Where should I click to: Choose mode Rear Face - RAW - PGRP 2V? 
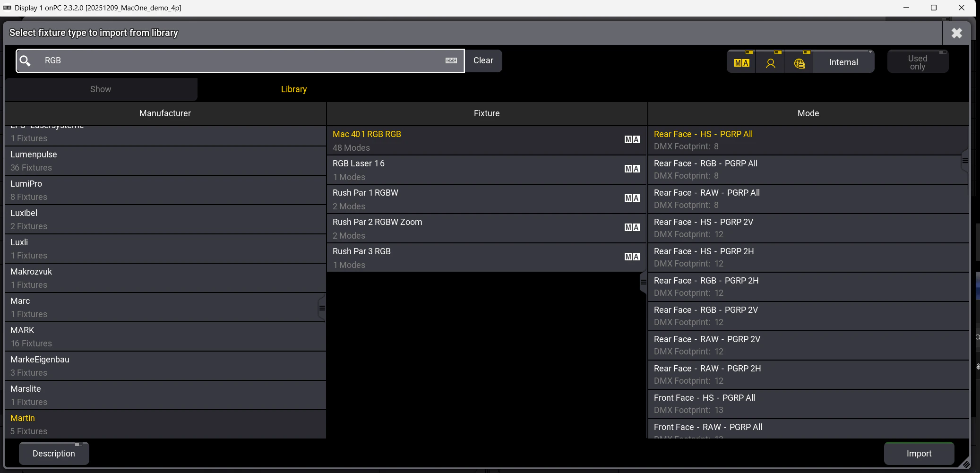[x=808, y=345]
